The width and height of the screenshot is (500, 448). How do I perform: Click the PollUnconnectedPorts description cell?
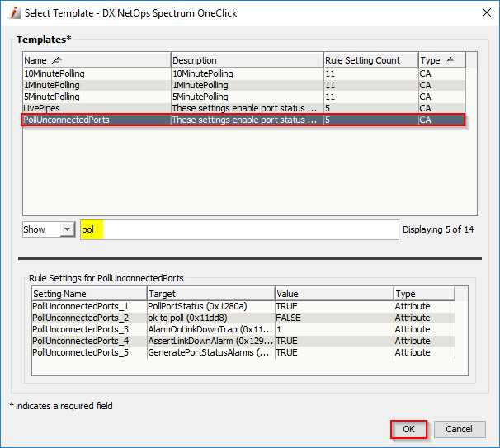[x=248, y=120]
